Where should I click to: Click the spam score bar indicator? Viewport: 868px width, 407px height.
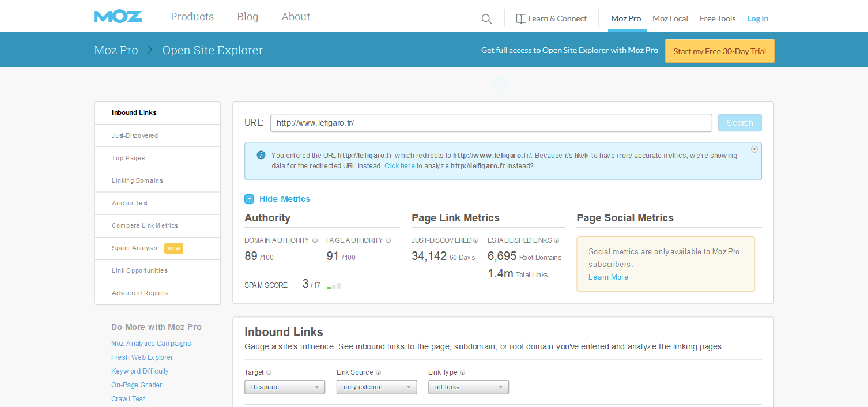[334, 285]
